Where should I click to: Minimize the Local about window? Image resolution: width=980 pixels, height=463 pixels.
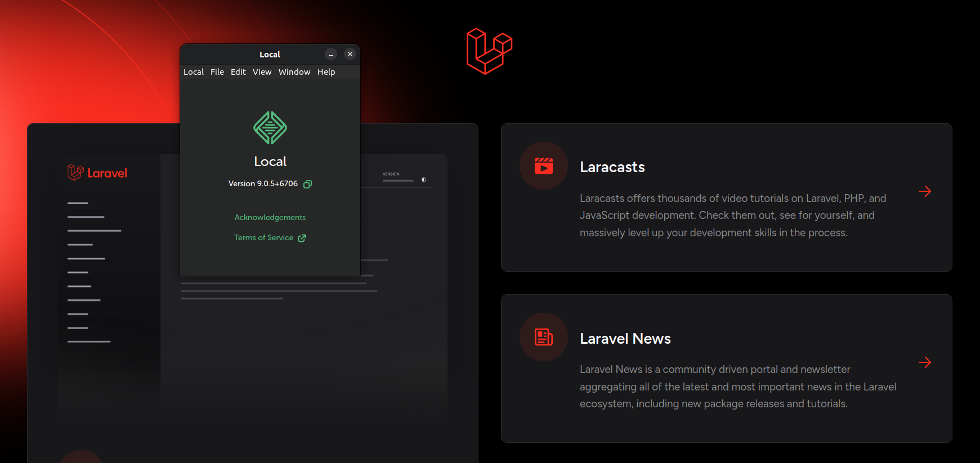pos(331,54)
